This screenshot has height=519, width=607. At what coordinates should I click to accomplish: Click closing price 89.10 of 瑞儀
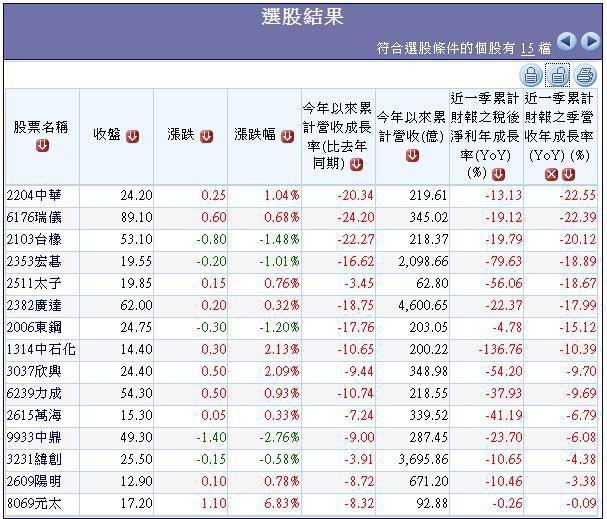coord(136,217)
